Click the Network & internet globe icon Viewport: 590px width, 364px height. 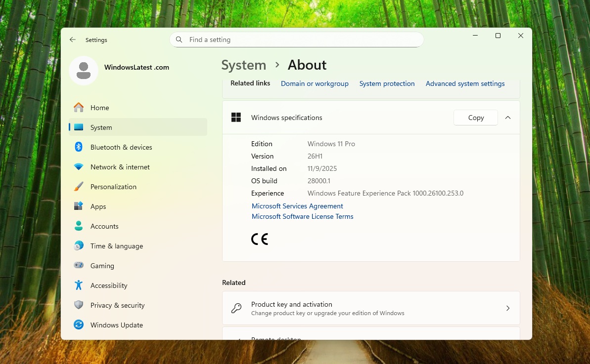(x=79, y=166)
